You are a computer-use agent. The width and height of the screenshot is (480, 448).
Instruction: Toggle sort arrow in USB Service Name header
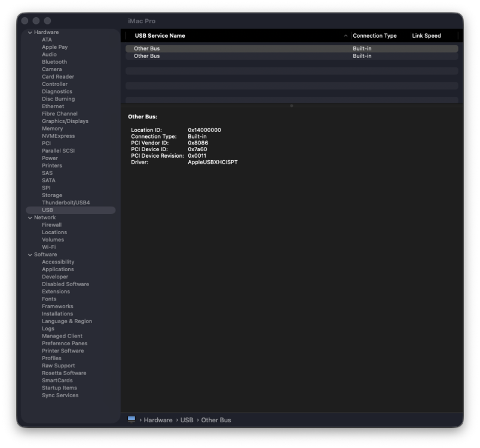pyautogui.click(x=346, y=36)
